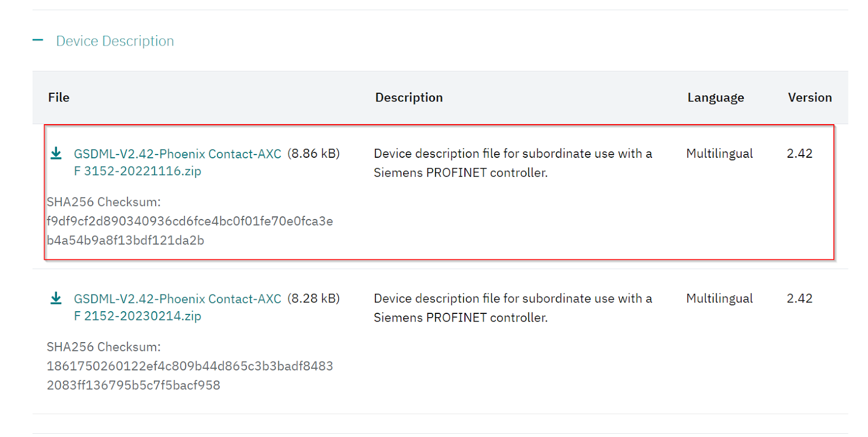Select the Language column header
This screenshot has width=868, height=437.
[x=716, y=98]
